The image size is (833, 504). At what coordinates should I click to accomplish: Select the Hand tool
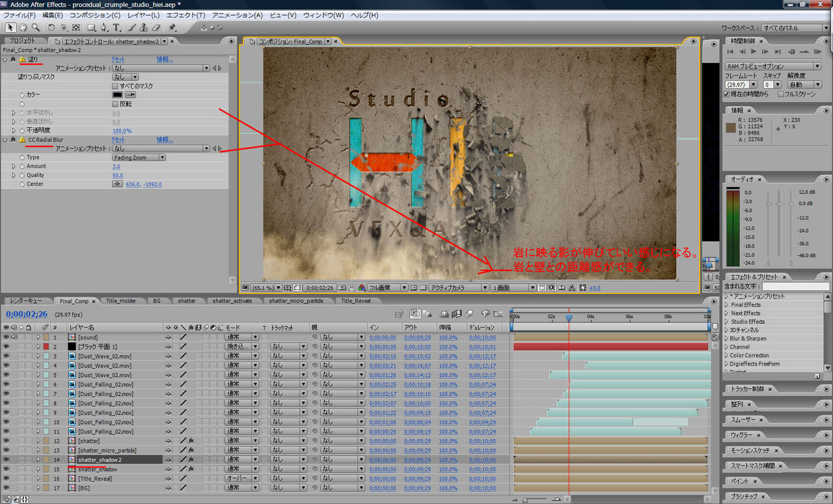23,27
